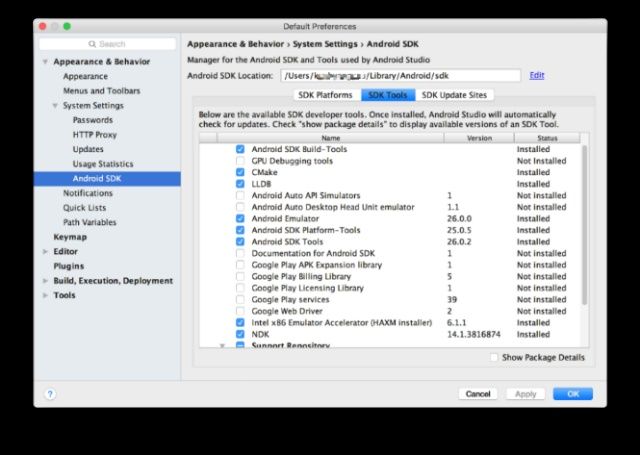Open Menus and Toolbars settings
Screen dimensions: 640x455
coord(102,91)
